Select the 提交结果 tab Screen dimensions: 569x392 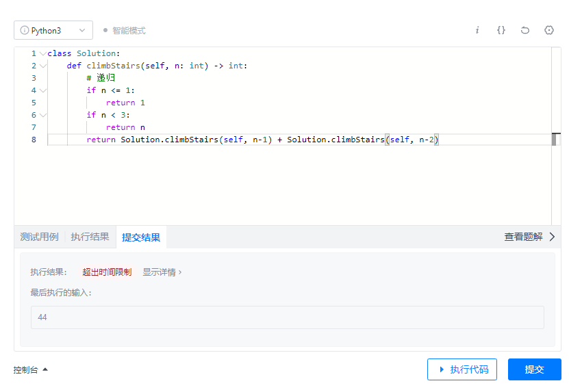pos(141,237)
